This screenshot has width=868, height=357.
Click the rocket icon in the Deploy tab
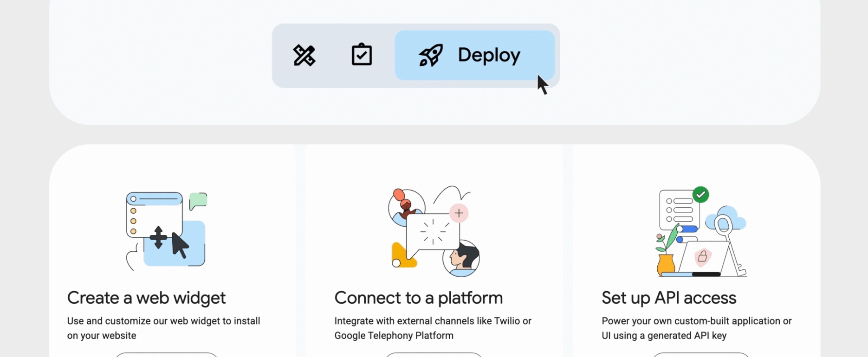coord(431,56)
